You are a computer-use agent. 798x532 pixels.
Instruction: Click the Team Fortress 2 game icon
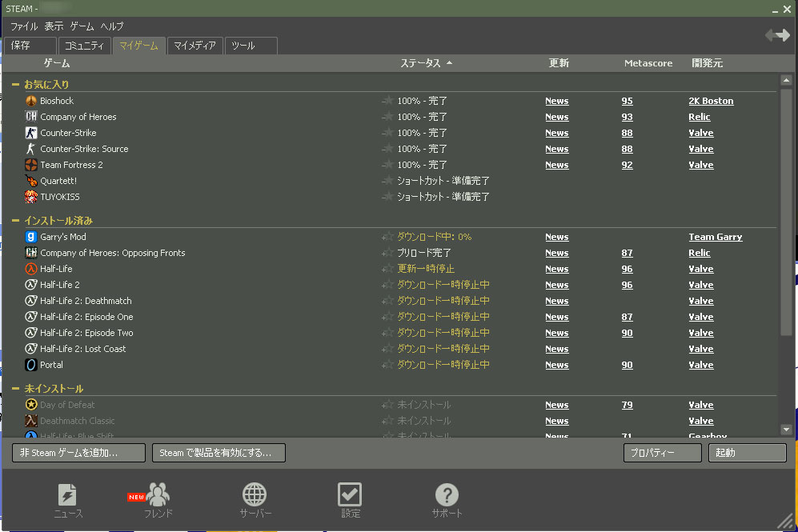(x=31, y=165)
